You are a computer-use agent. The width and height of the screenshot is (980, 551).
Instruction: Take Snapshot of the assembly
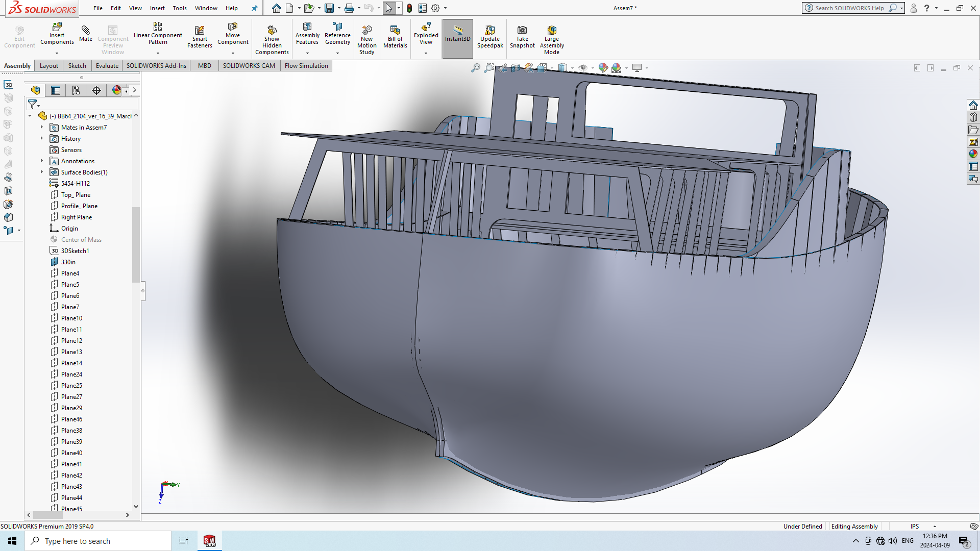click(x=522, y=37)
